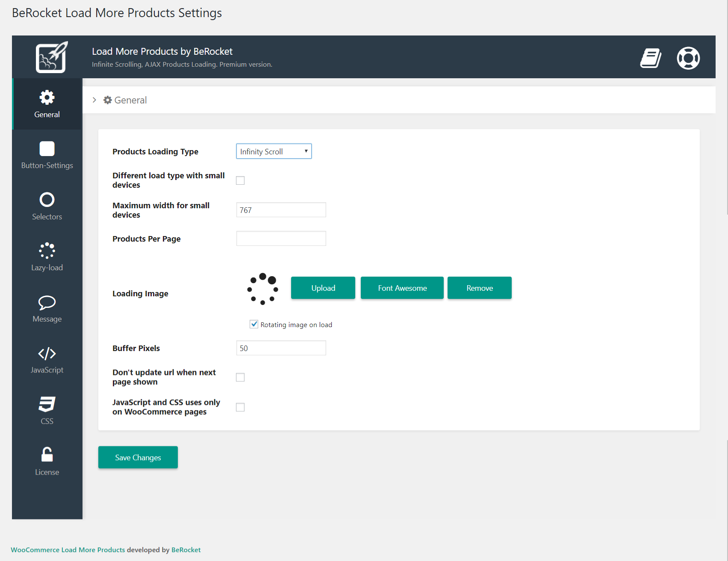728x561 pixels.
Task: Click the BeRocket rocket logo icon
Action: pos(51,57)
